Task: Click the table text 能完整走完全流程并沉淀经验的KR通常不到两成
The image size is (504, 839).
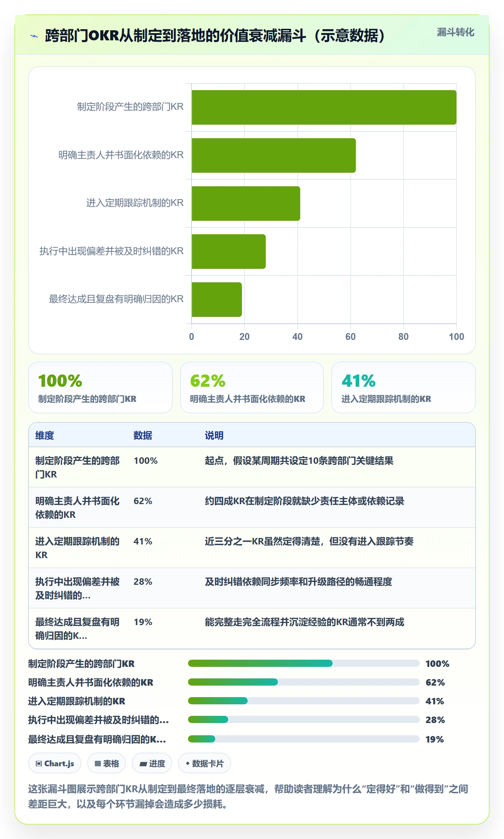Action: 305,622
